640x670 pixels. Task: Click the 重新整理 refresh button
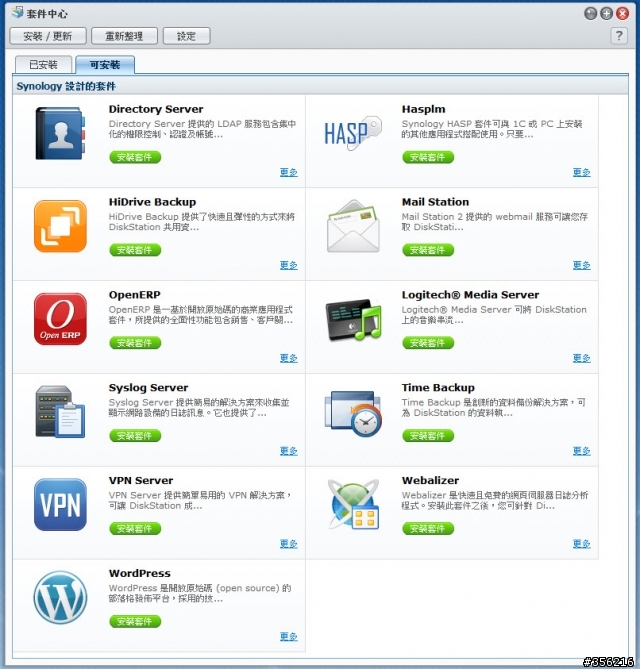point(124,36)
